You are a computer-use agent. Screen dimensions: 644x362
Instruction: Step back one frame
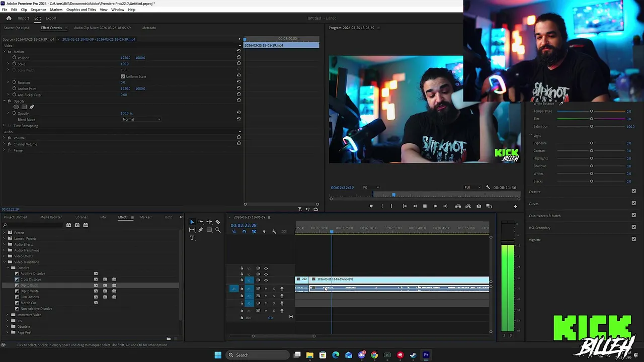click(415, 206)
